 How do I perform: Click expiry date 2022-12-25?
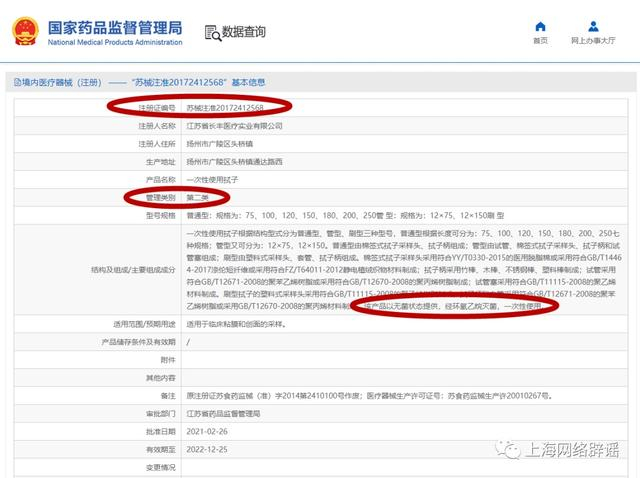click(207, 449)
